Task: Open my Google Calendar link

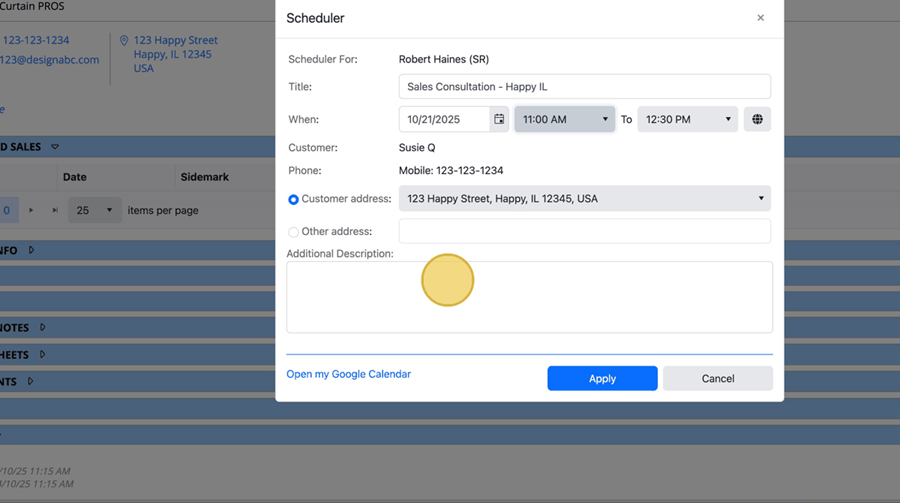Action: coord(348,374)
